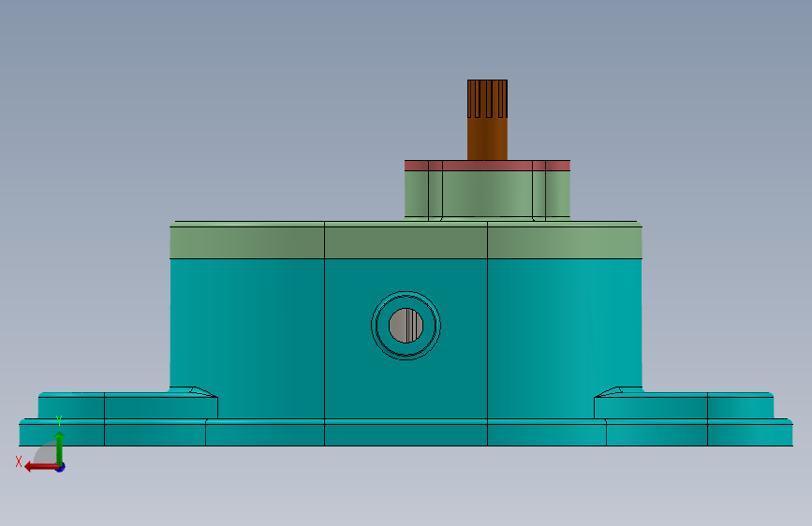Viewport: 812px width, 526px height.
Task: Select the brown splined shaft on top
Action: [487, 120]
